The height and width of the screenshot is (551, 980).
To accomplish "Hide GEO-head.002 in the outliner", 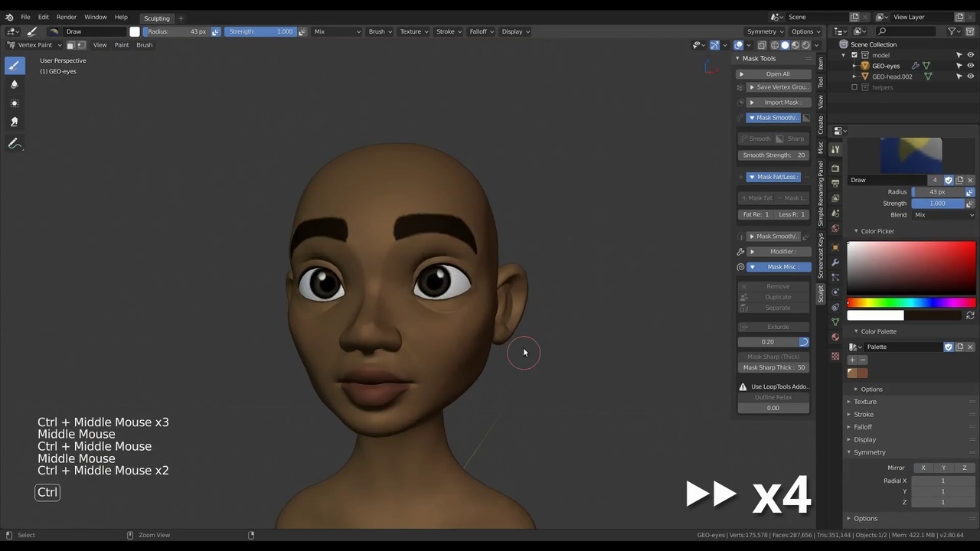I will coord(970,76).
